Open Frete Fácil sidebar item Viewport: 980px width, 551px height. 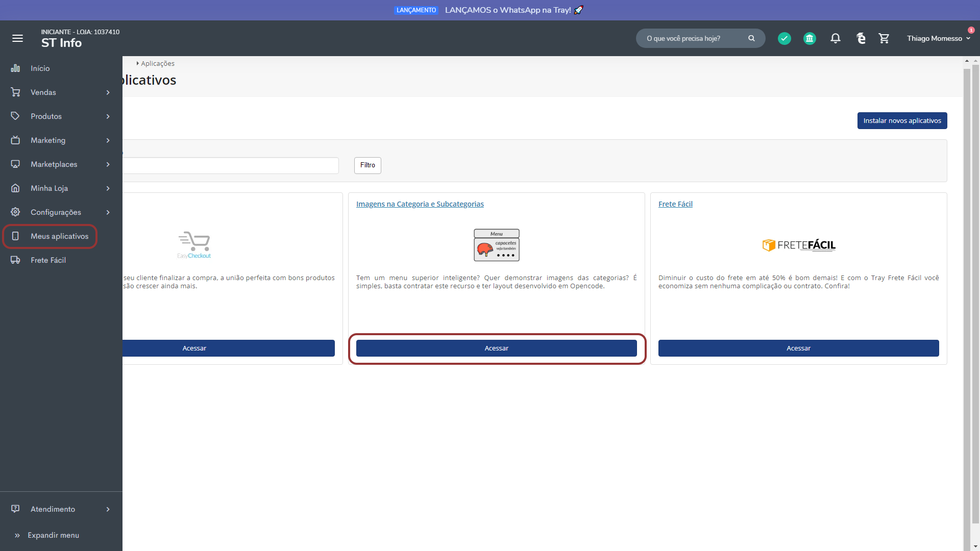48,260
